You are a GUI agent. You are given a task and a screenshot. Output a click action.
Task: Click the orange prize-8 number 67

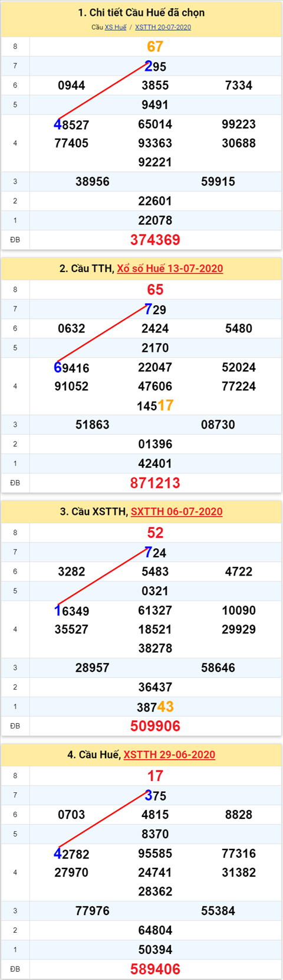tap(155, 47)
